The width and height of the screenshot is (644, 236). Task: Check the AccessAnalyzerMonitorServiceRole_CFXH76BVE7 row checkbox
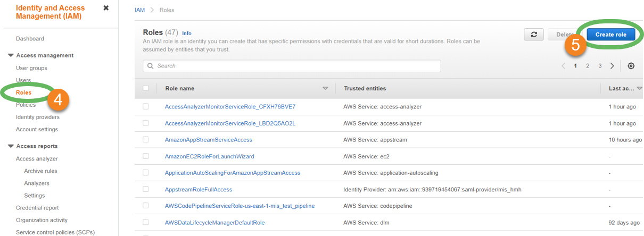click(146, 106)
